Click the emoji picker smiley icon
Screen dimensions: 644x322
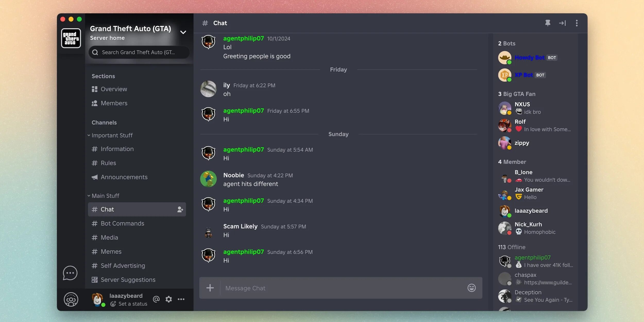click(x=471, y=288)
